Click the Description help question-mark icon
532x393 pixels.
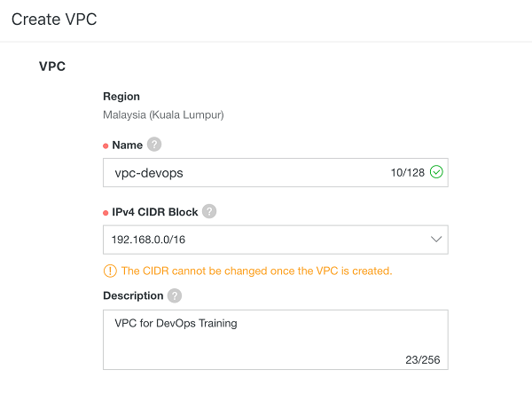click(x=175, y=295)
